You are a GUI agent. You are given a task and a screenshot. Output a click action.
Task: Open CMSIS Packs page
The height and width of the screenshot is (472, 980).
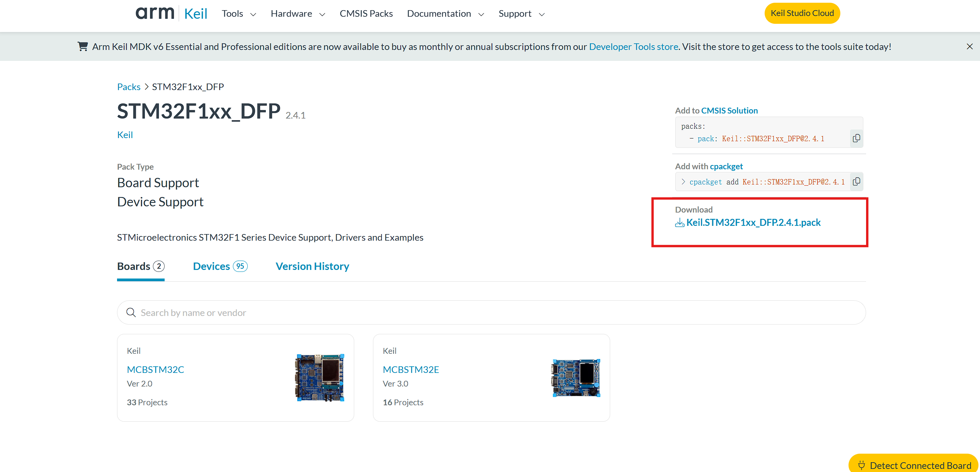pyautogui.click(x=366, y=14)
